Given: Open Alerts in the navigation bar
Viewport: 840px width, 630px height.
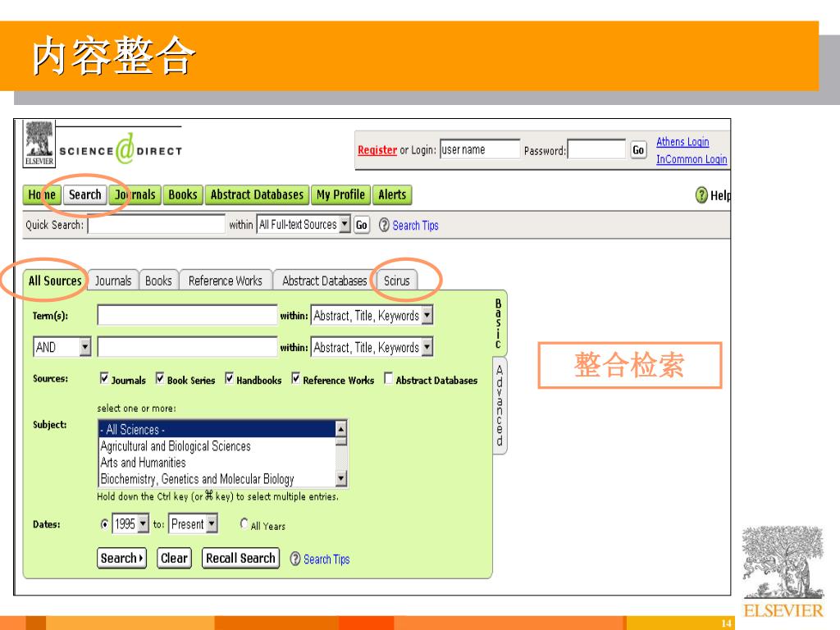Looking at the screenshot, I should click(392, 194).
